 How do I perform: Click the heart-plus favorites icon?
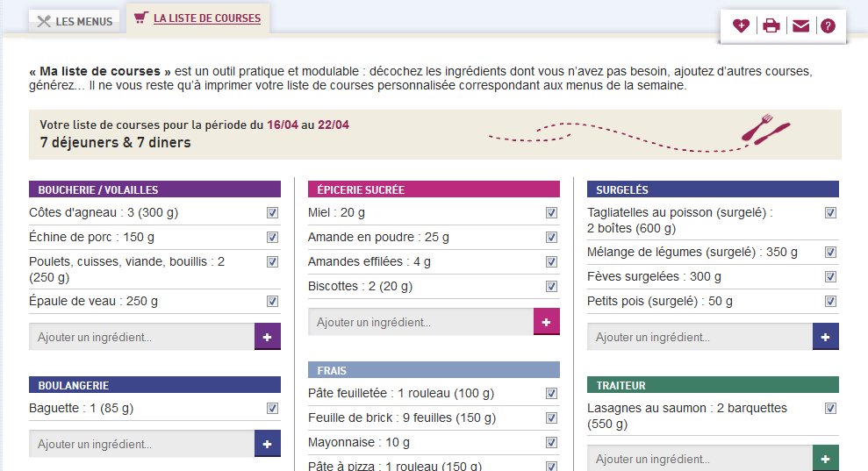click(x=742, y=25)
